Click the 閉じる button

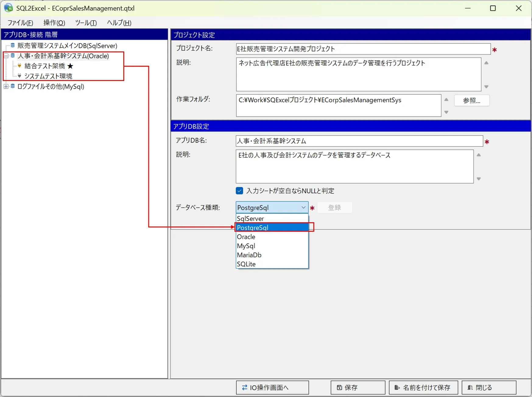[489, 387]
